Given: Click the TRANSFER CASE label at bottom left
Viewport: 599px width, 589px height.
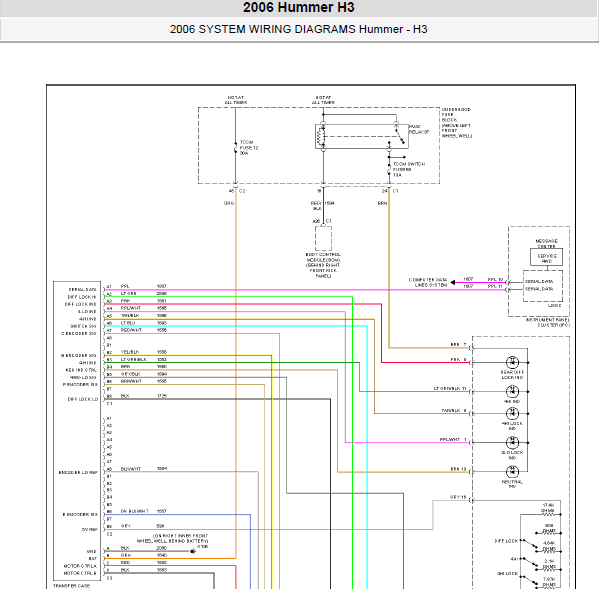Looking at the screenshot, I should (x=71, y=586).
